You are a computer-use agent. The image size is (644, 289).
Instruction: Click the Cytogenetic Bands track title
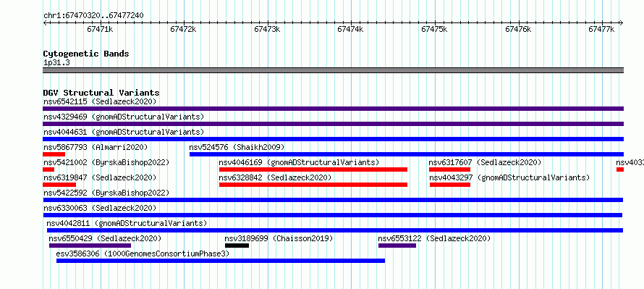[x=86, y=54]
